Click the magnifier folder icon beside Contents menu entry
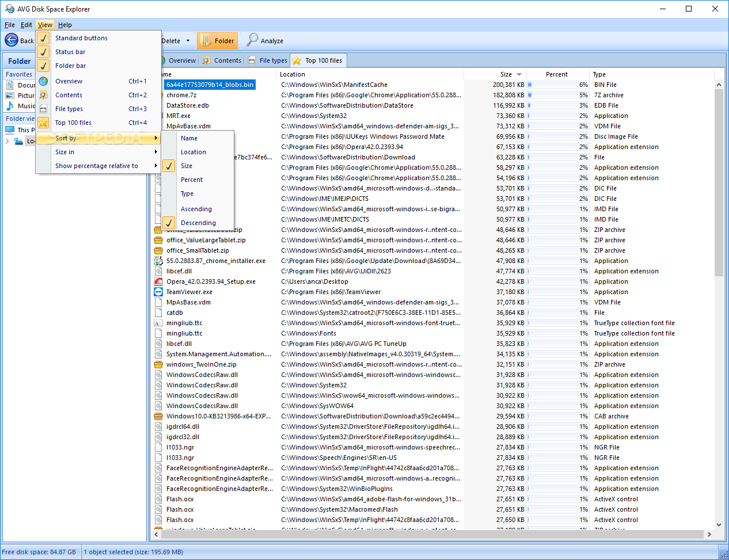 tap(43, 95)
